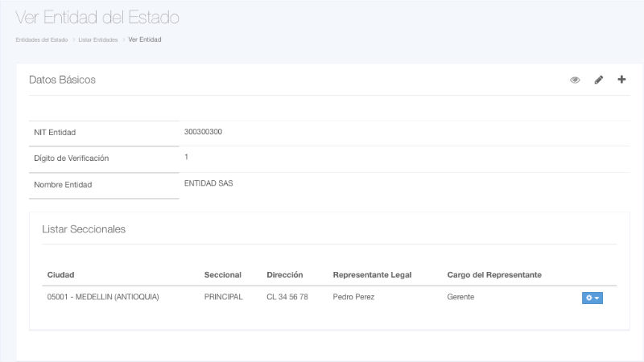The image size is (644, 362).
Task: Click the Listar Seccionales panel heading
Action: pos(84,229)
